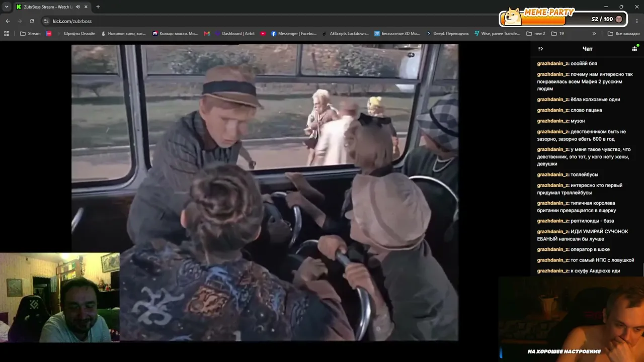The image size is (644, 362).
Task: Open the new 2 bookmarks folder
Action: (x=536, y=34)
